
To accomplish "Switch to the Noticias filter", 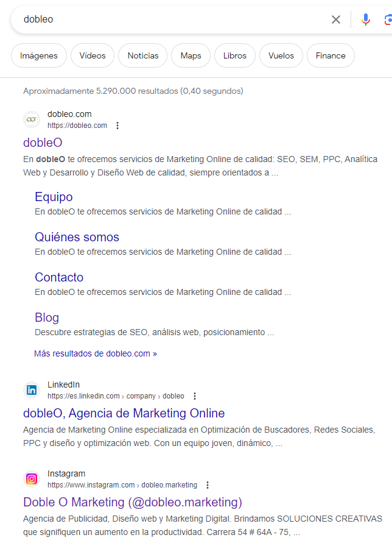I will click(143, 55).
